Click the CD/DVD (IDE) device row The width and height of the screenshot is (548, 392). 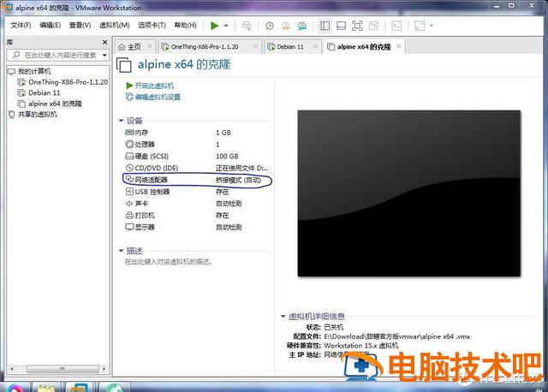(x=198, y=168)
